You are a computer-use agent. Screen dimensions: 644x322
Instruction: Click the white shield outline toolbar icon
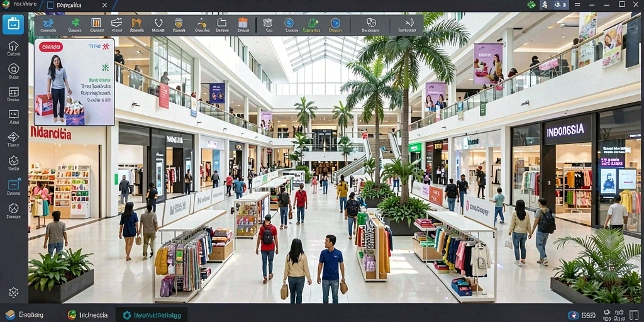click(158, 23)
